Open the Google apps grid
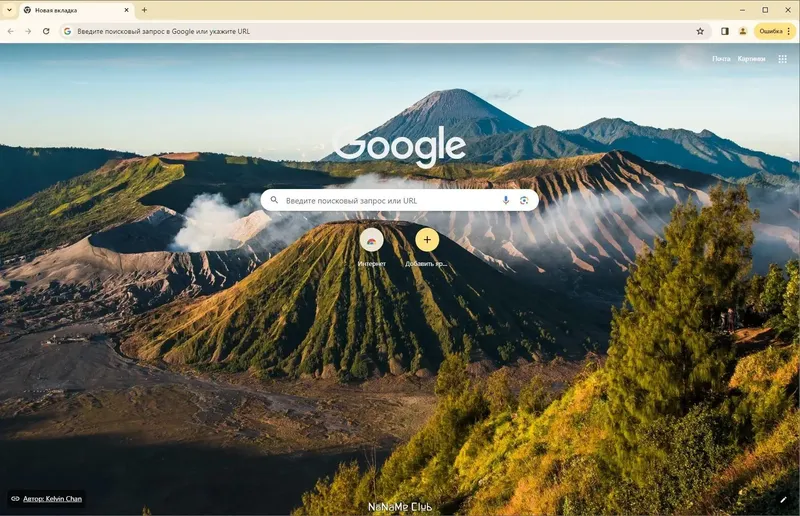 click(783, 59)
